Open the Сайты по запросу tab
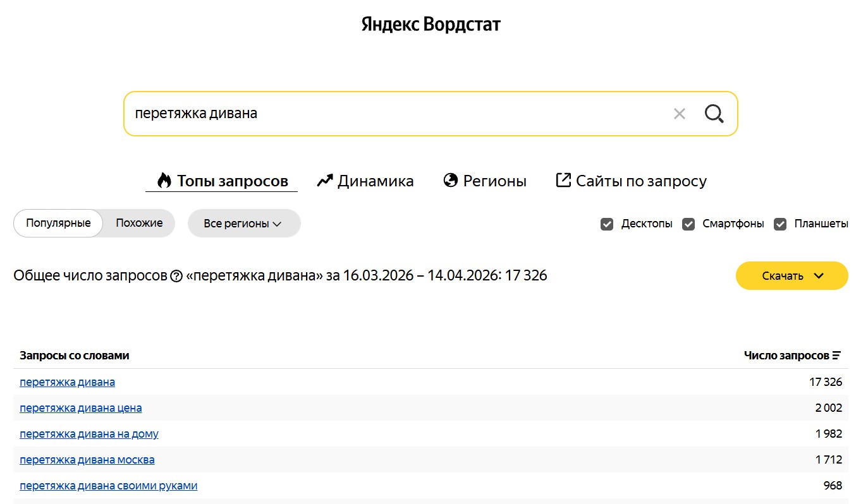The height and width of the screenshot is (504, 868). coord(631,181)
